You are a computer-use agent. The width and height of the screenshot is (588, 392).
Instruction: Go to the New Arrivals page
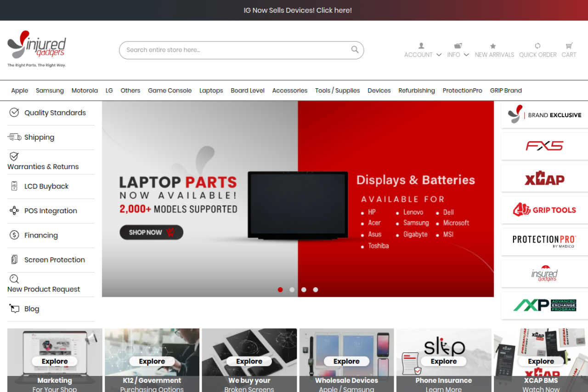coord(494,55)
